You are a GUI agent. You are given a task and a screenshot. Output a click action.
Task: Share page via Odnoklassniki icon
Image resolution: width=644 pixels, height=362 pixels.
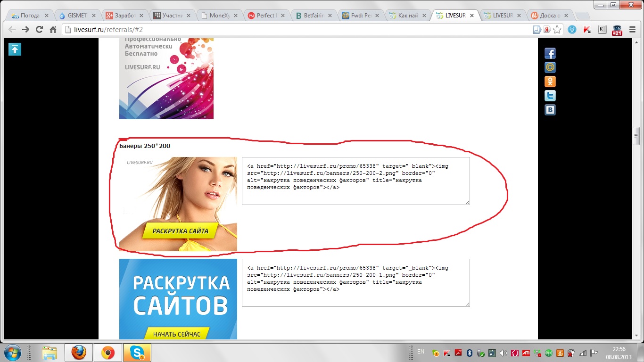(x=550, y=82)
